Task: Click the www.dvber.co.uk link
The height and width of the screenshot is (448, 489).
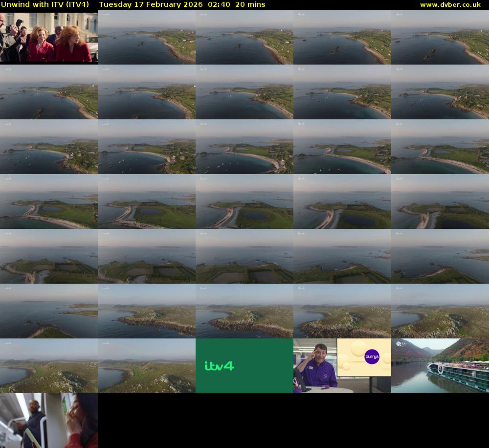Action: (x=450, y=5)
